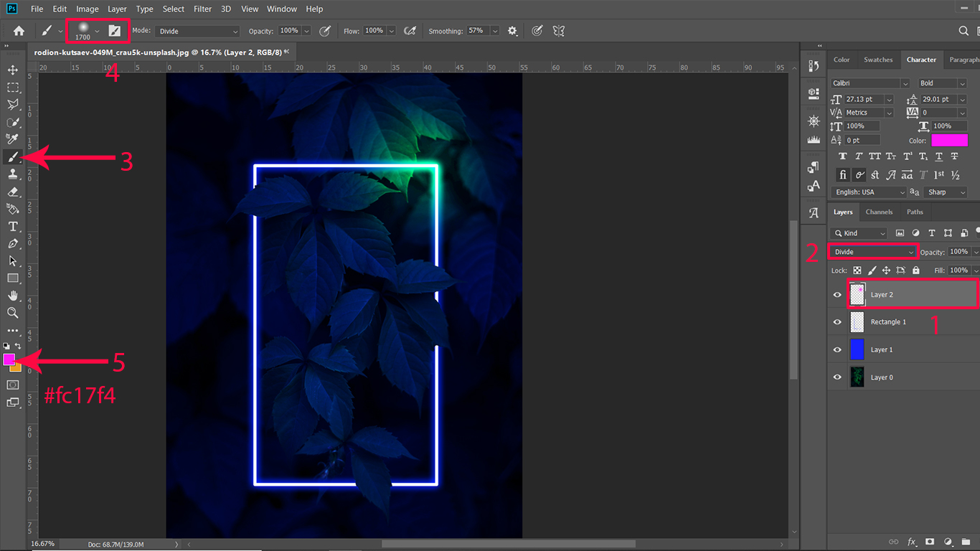
Task: Open the Calibri font family dropdown
Action: tap(870, 83)
